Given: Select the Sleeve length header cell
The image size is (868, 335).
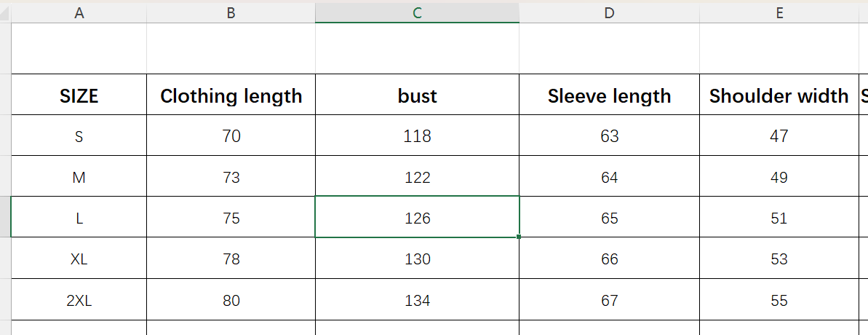Looking at the screenshot, I should (609, 95).
